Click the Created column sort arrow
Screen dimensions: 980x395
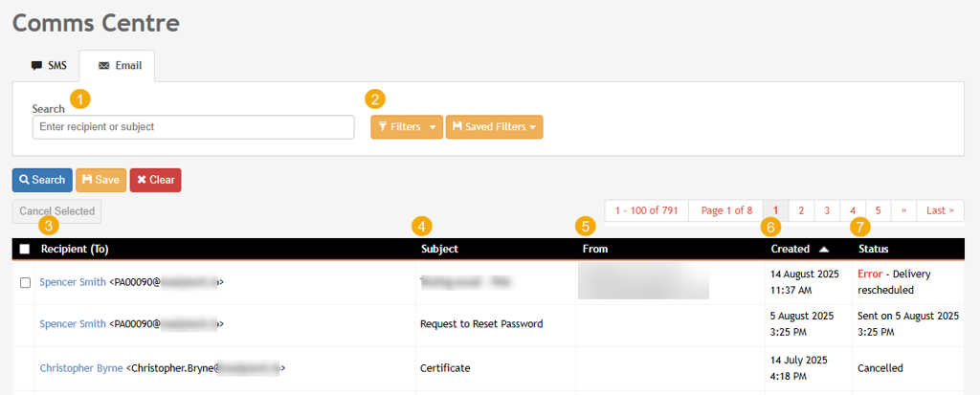coord(824,250)
